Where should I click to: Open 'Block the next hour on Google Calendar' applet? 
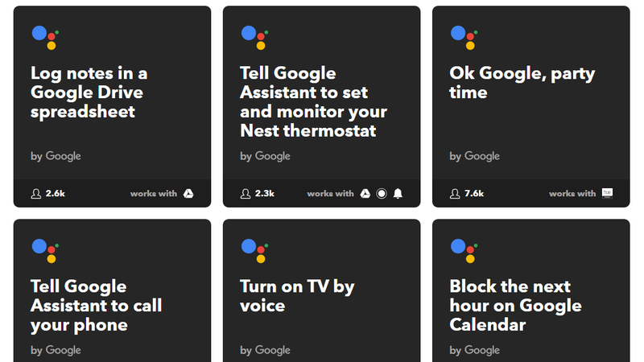(515, 306)
